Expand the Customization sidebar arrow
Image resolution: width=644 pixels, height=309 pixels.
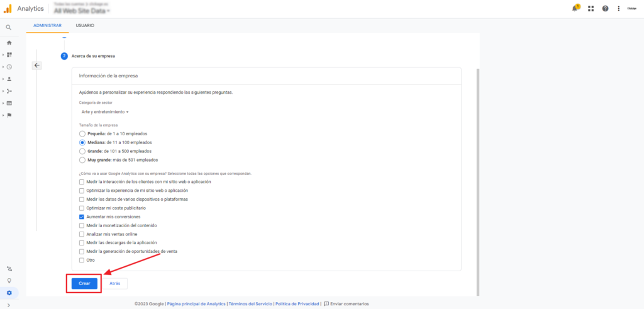click(x=3, y=55)
